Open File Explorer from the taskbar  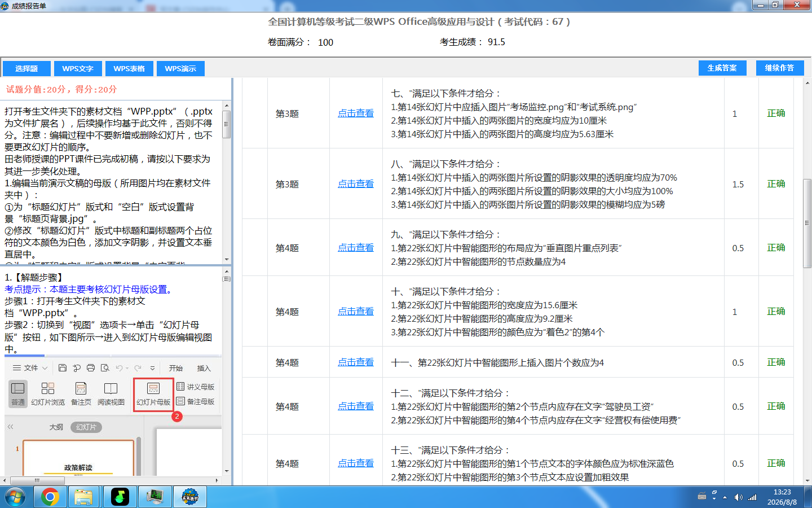[x=83, y=497]
